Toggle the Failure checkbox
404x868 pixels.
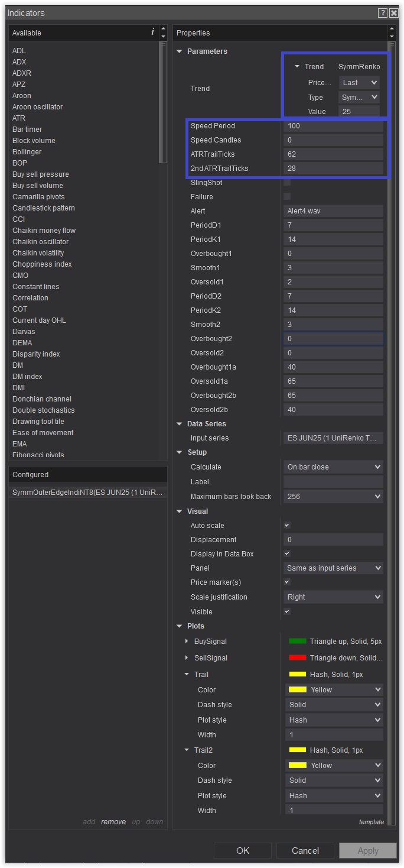click(287, 197)
